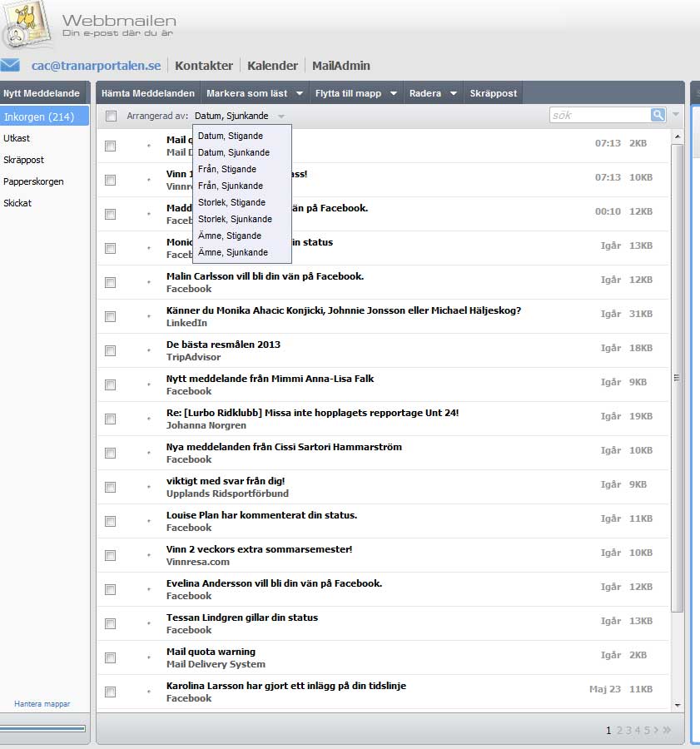Click scrollbar down arrow in message list
The image size is (700, 749).
[x=677, y=704]
